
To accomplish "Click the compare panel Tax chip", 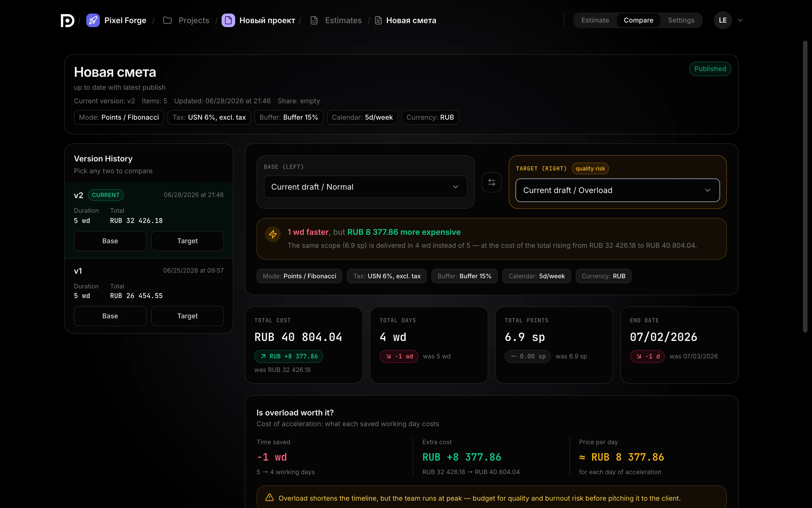I will 387,276.
